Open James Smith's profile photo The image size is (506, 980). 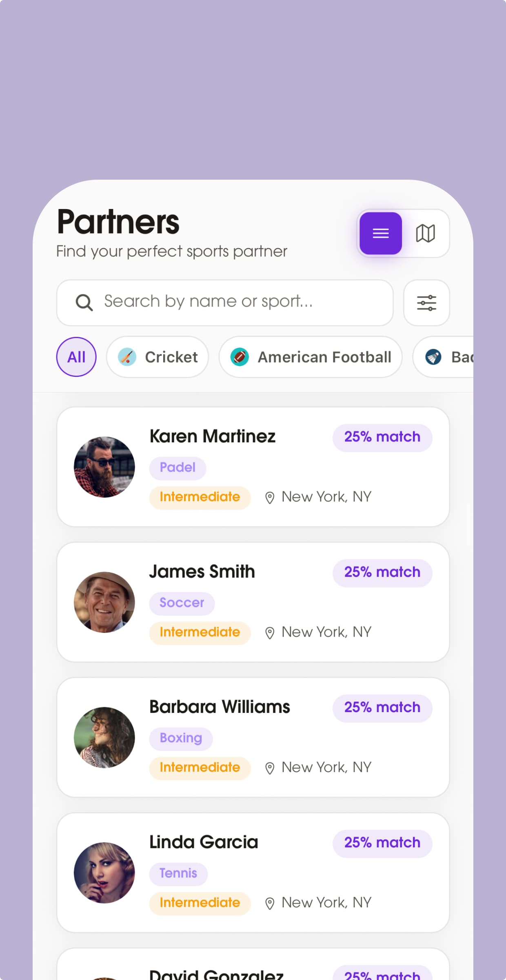pos(104,602)
